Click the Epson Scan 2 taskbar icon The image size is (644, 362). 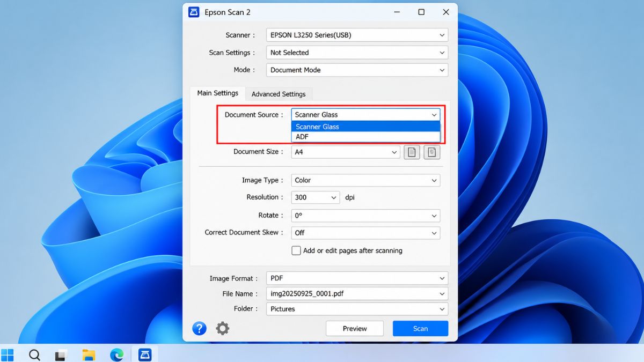click(x=144, y=354)
